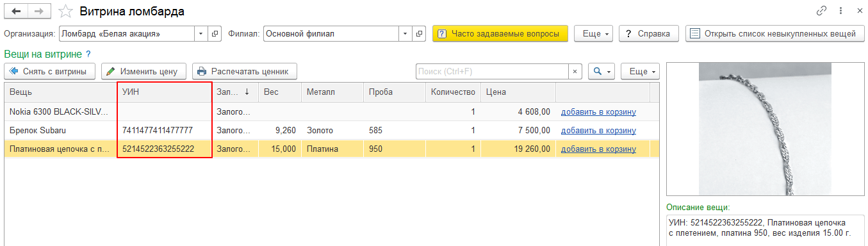Open Часто задаваемые вопросы
This screenshot has width=868, height=246.
click(500, 33)
